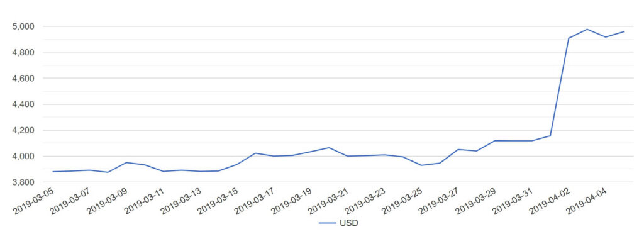The image size is (644, 234).
Task: Select the 2019-03-05 date label
Action: (35, 200)
